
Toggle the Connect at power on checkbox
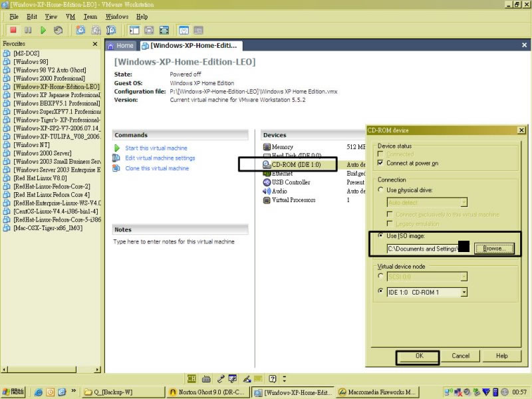(x=380, y=163)
